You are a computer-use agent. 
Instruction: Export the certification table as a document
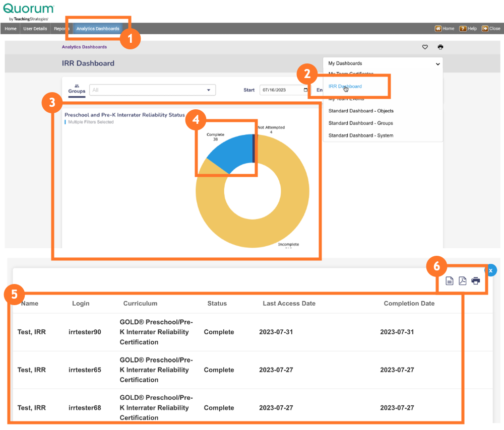click(450, 280)
